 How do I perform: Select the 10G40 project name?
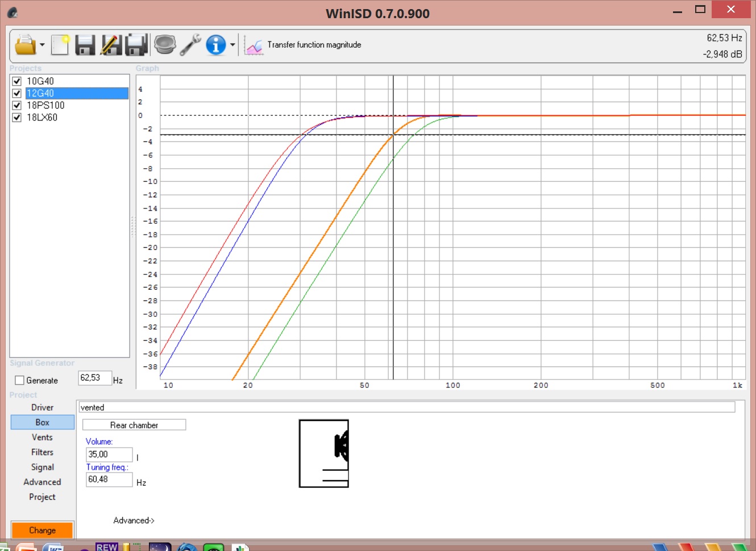40,81
